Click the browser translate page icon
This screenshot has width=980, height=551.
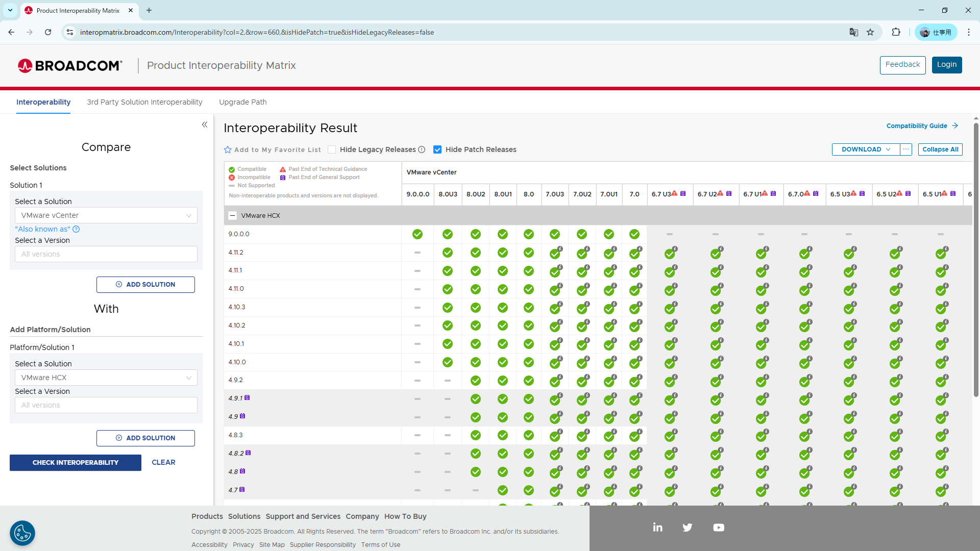click(x=853, y=32)
